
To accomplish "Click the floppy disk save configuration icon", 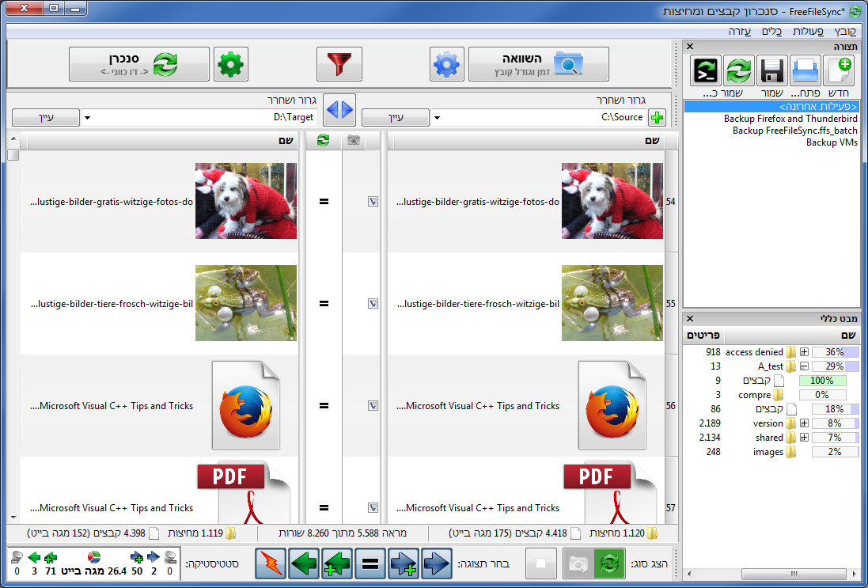I will coord(771,70).
